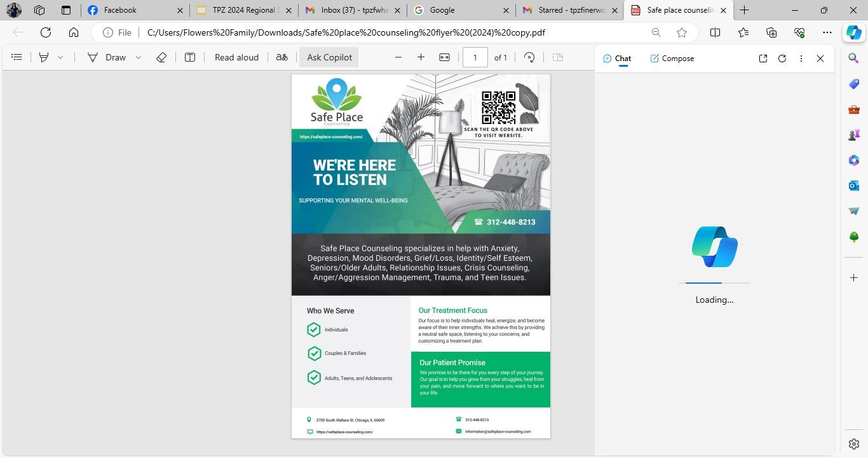Screen dimensions: 868x458
Task: Click the page number field
Action: tap(475, 57)
